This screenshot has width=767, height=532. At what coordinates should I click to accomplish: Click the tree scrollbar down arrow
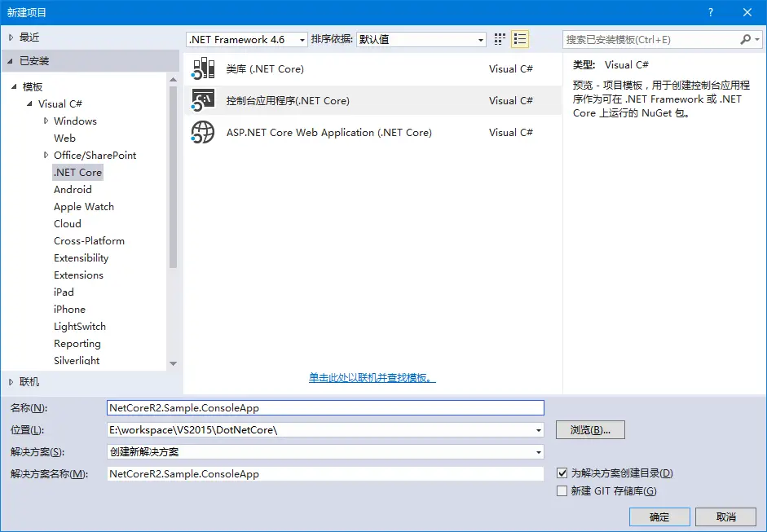tap(173, 363)
